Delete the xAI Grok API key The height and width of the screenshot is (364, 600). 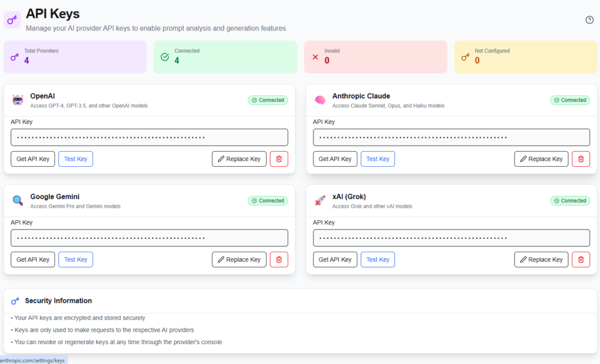tap(581, 260)
